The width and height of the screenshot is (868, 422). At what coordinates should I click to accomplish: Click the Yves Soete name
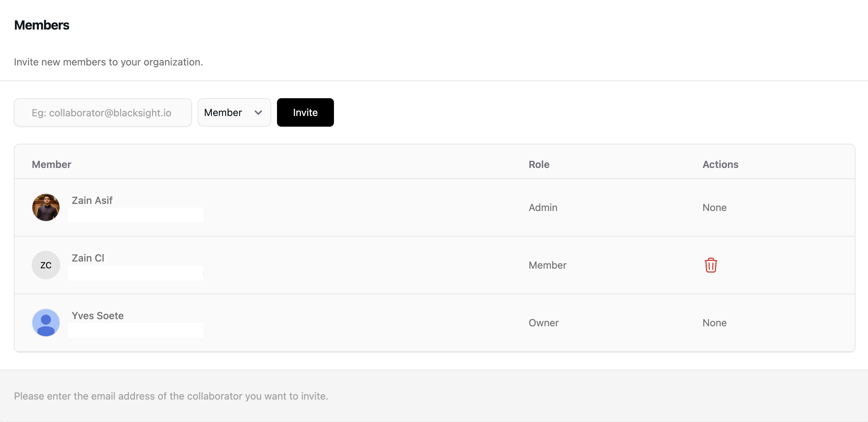[x=98, y=316]
